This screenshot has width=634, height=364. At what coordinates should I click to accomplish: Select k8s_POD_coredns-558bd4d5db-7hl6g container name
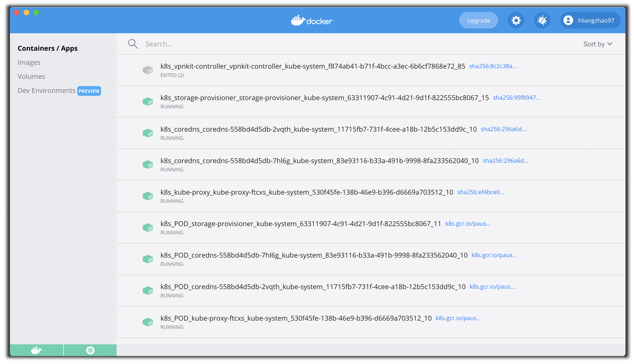click(314, 255)
